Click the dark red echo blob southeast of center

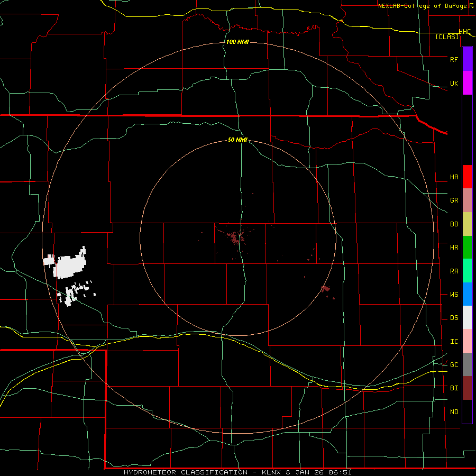[x=325, y=289]
